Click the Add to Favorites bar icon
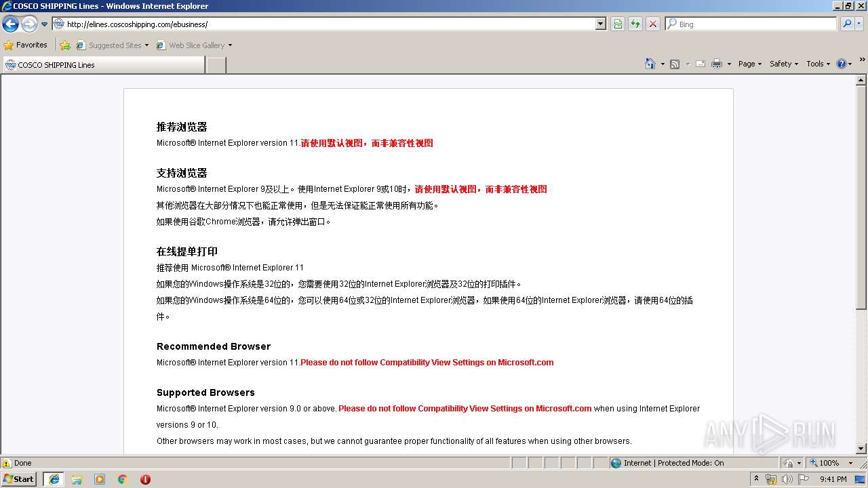This screenshot has width=868, height=488. pyautogui.click(x=65, y=45)
